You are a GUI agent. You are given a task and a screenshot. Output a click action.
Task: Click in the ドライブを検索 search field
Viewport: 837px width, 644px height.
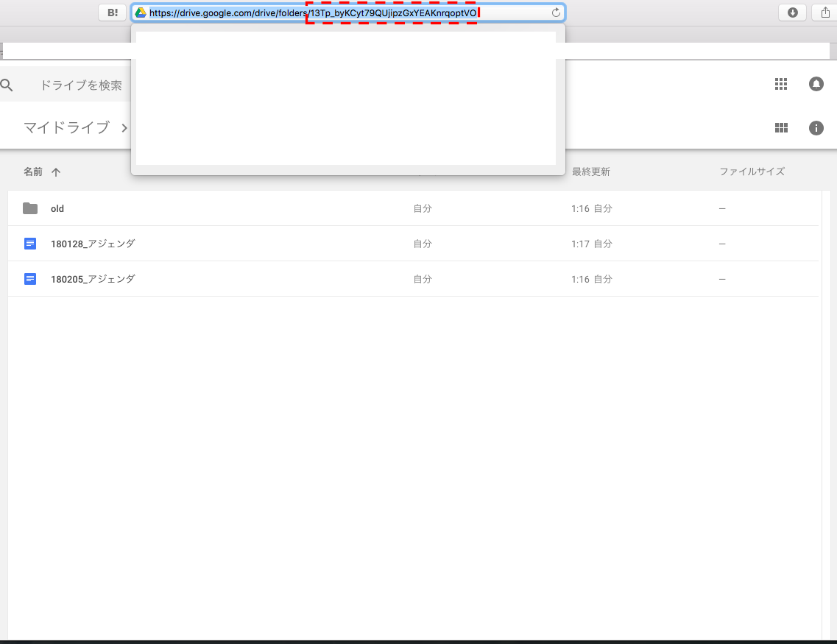coord(81,85)
